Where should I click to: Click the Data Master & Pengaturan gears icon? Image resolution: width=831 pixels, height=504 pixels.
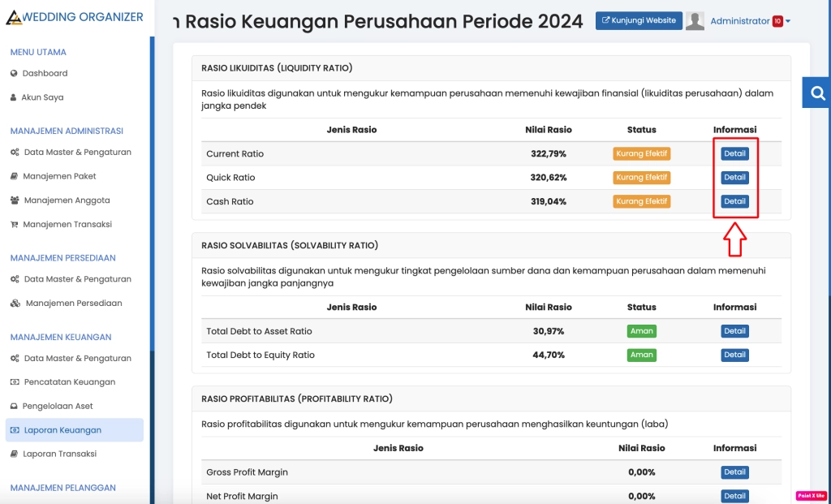(x=14, y=152)
